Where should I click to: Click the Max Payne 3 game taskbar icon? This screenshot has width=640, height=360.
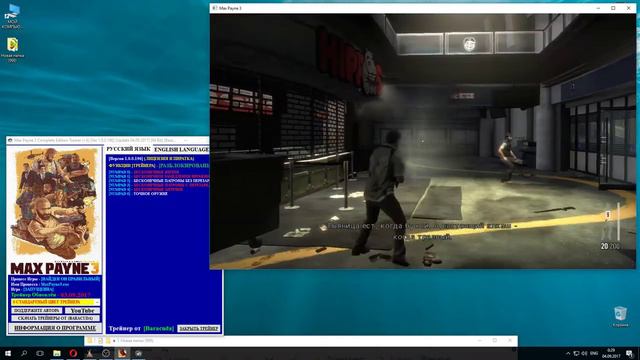coord(122,353)
